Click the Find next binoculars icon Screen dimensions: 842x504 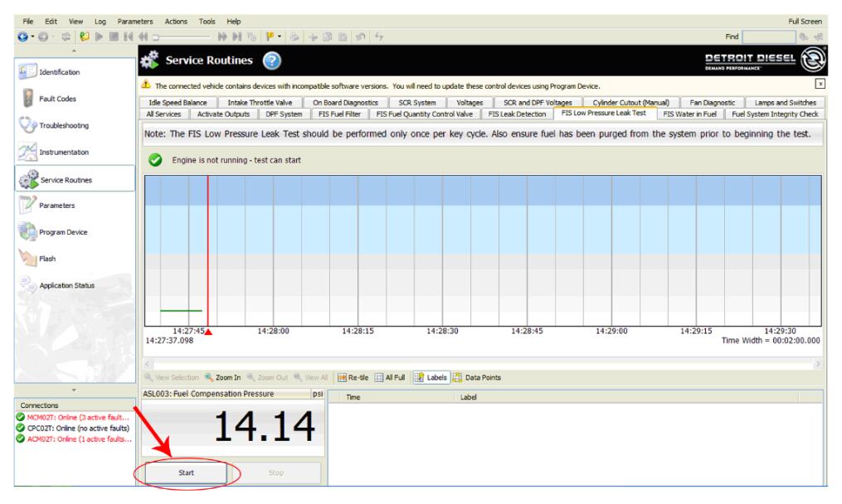804,36
